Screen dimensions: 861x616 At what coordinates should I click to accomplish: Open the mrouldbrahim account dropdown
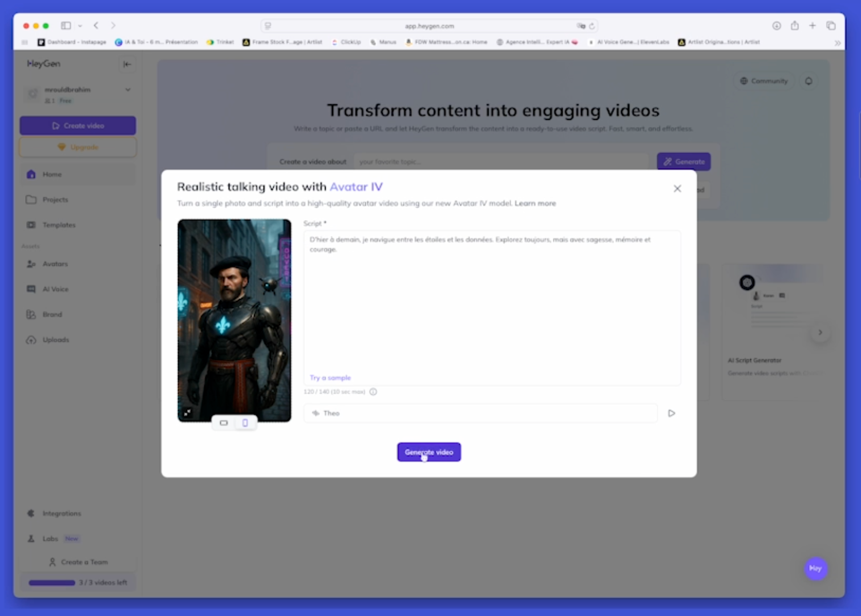pos(128,90)
